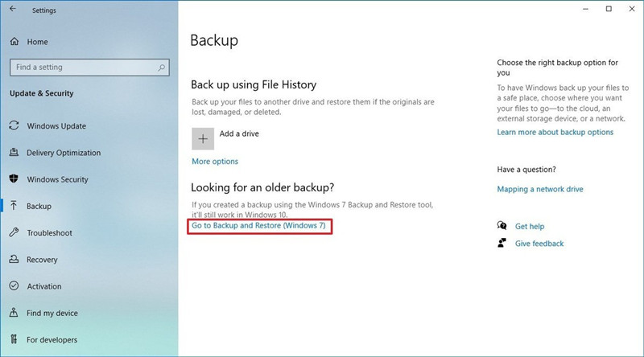Click the Troubleshoot wrench icon

point(14,232)
